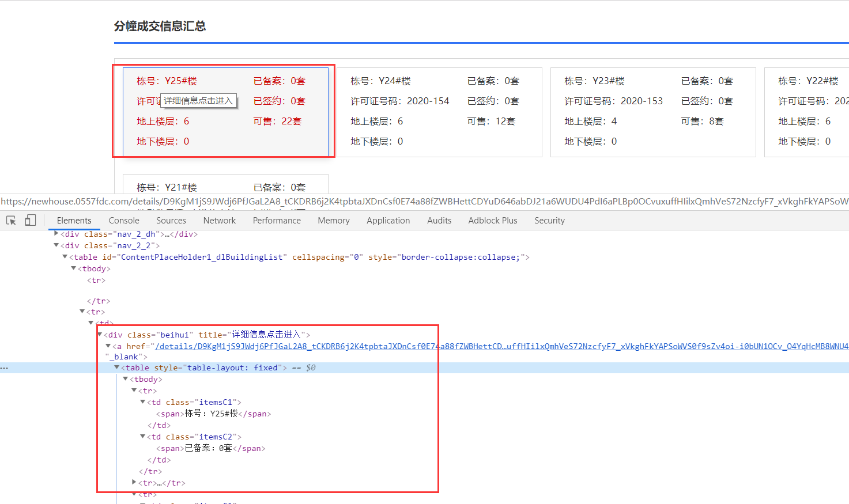Click 许可证号码：2020-153 text
The height and width of the screenshot is (504, 849).
click(613, 101)
